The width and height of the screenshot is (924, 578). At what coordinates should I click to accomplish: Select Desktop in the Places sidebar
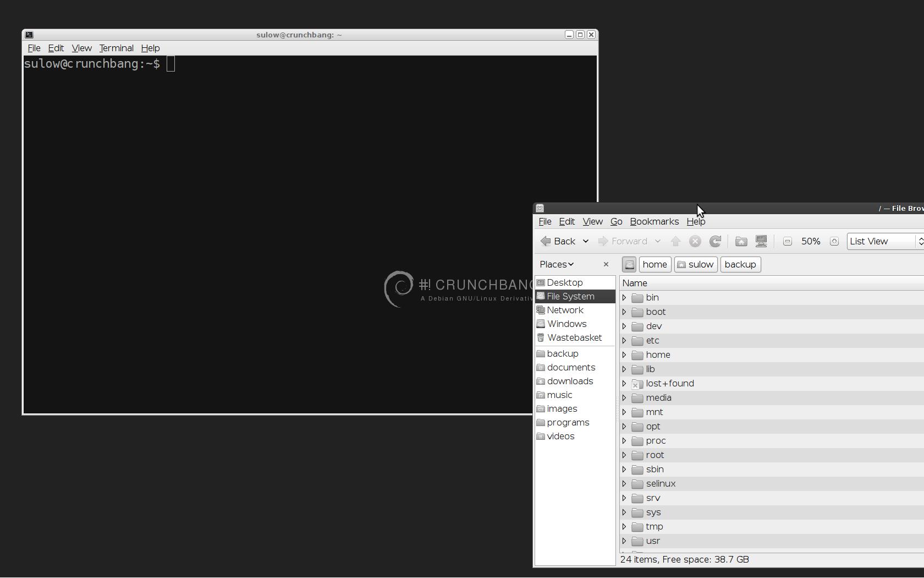point(575,282)
